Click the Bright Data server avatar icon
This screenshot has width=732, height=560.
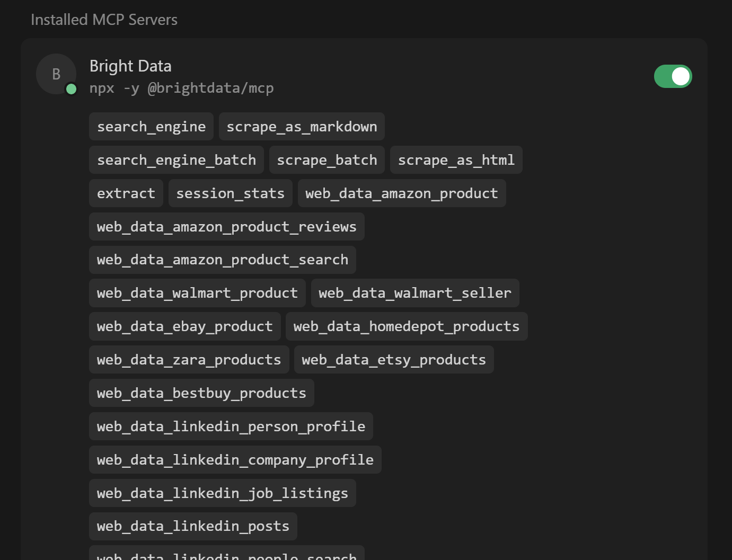point(56,74)
